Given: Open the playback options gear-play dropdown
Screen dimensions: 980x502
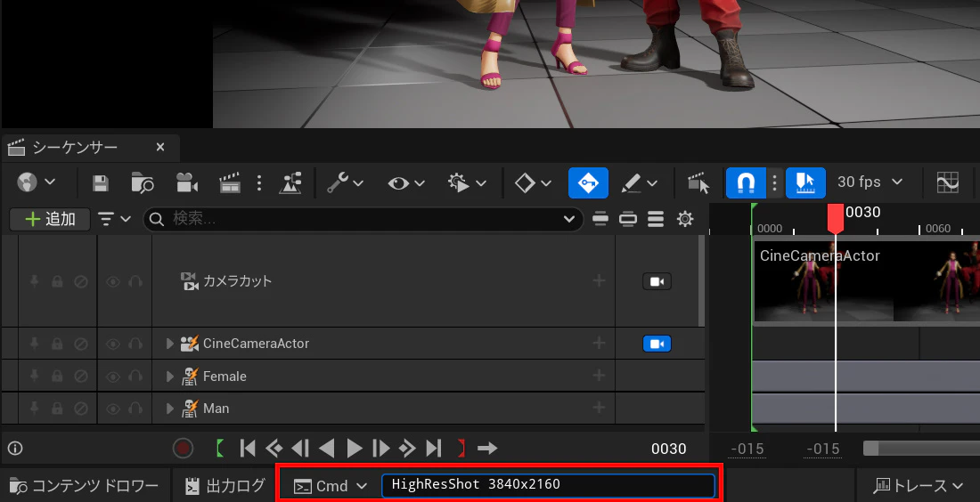Looking at the screenshot, I should point(467,183).
